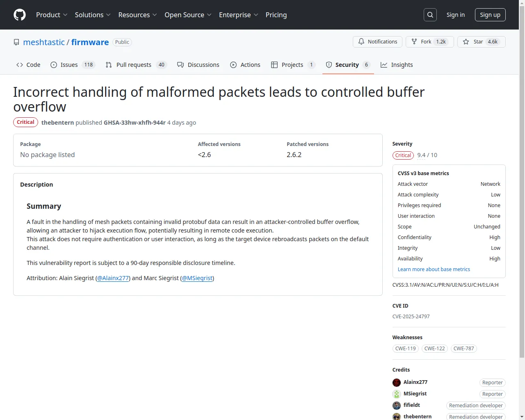Viewport: 525px width, 420px height.
Task: Click the Pull requests count 40
Action: (x=162, y=65)
